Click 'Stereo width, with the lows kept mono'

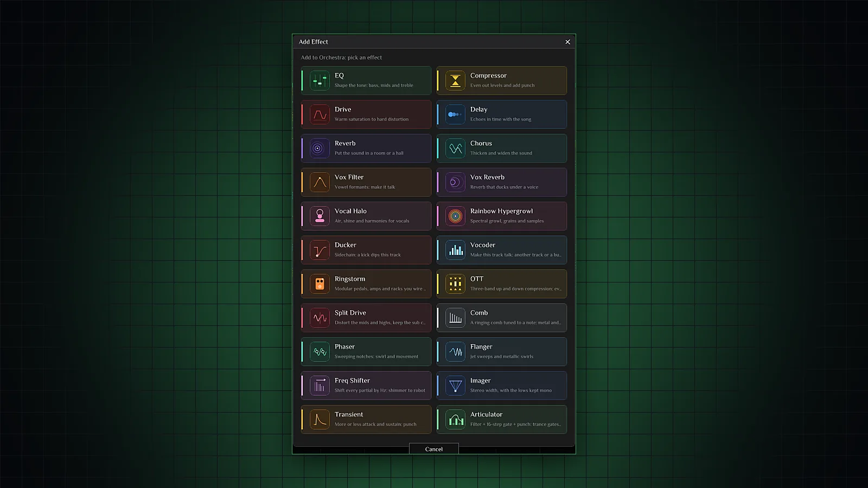click(x=511, y=390)
